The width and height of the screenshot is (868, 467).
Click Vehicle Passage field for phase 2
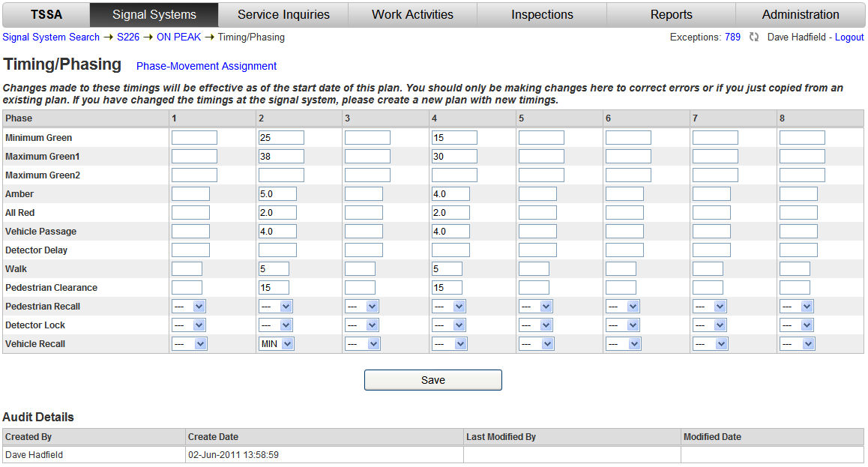277,232
